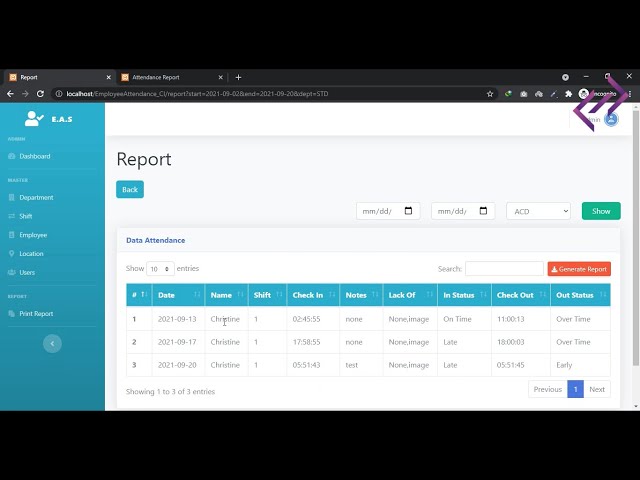This screenshot has width=640, height=480.
Task: Sort table by Lack Of column header
Action: point(410,295)
